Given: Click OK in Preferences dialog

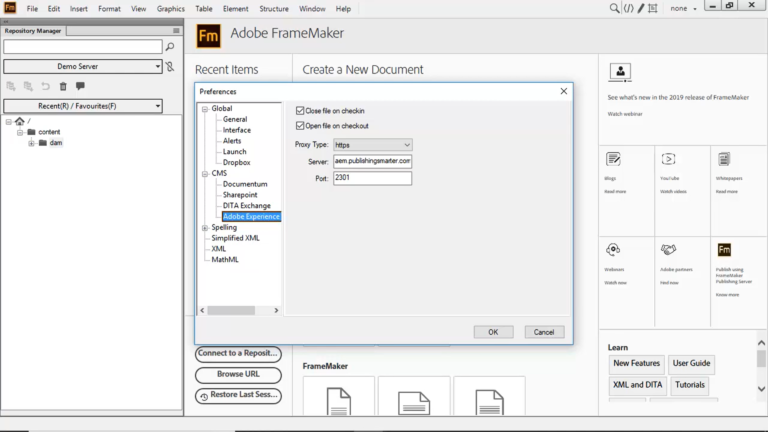Looking at the screenshot, I should click(x=493, y=332).
